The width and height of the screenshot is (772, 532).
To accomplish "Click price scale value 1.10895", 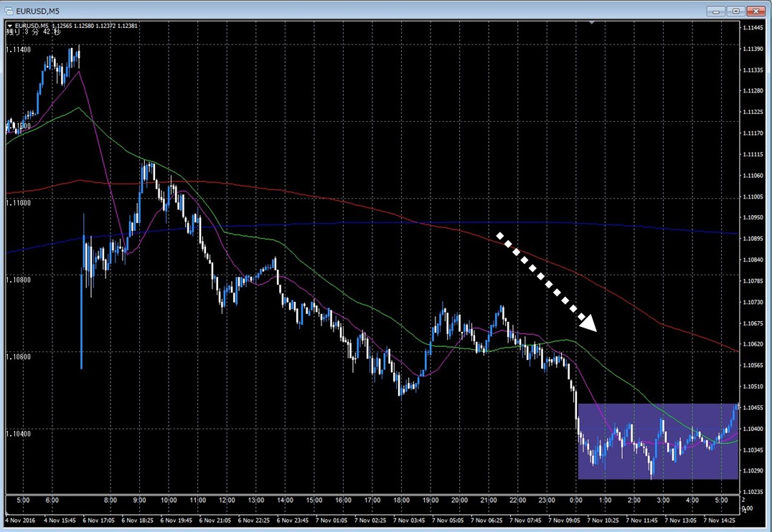I will tap(752, 239).
